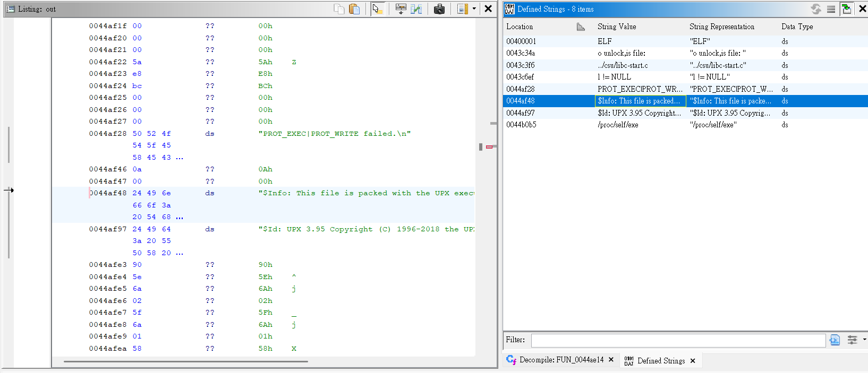
Task: Click address 0044afea in the listing
Action: pos(108,349)
